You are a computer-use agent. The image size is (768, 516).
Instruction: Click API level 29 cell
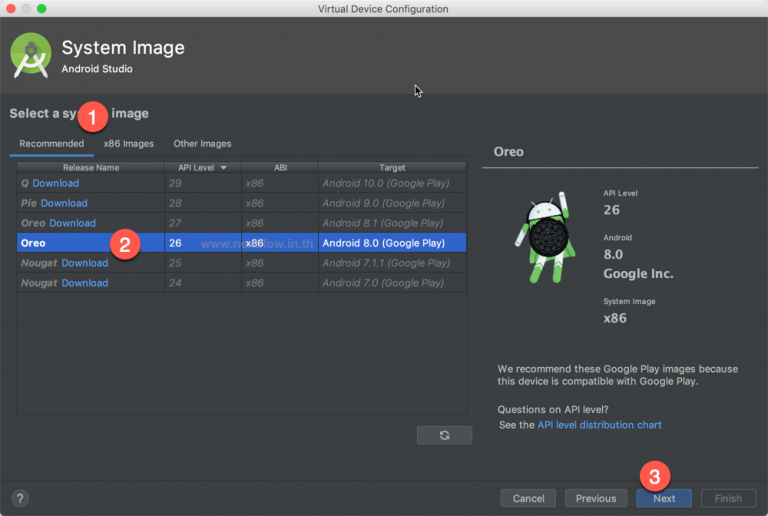click(203, 183)
